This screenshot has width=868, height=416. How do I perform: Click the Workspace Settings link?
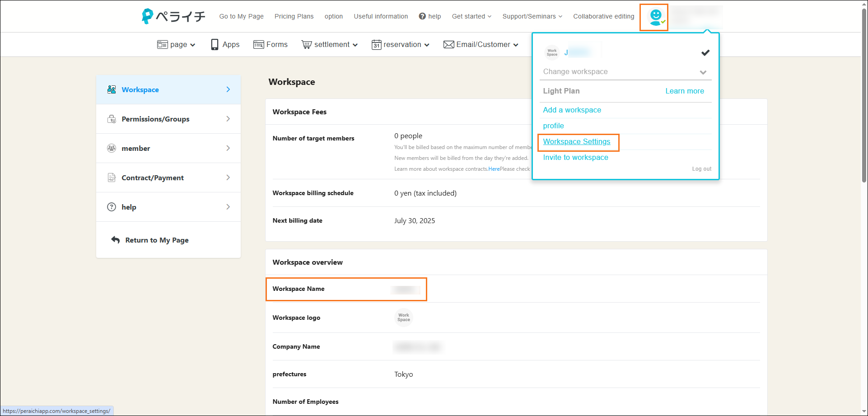(576, 141)
